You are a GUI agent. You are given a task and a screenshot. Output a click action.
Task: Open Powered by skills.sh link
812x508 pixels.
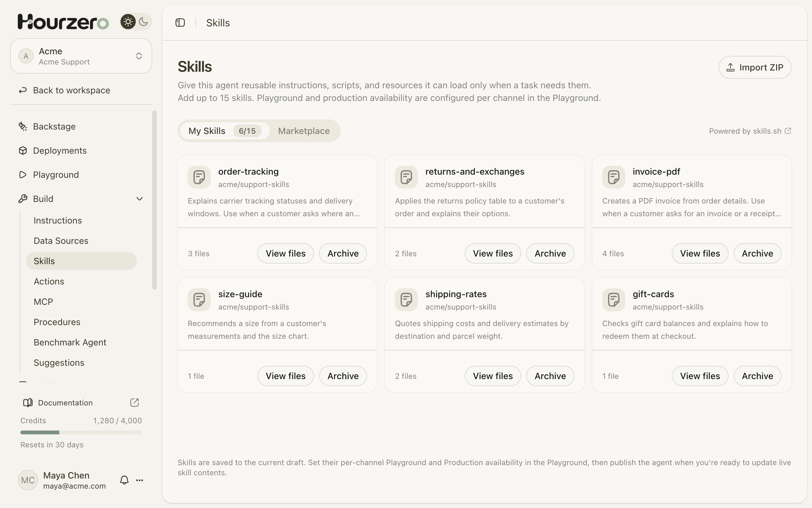[750, 131]
